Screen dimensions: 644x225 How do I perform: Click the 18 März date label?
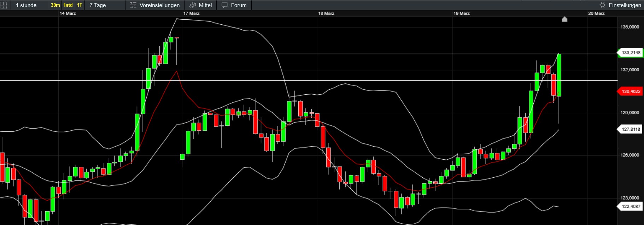pos(326,13)
